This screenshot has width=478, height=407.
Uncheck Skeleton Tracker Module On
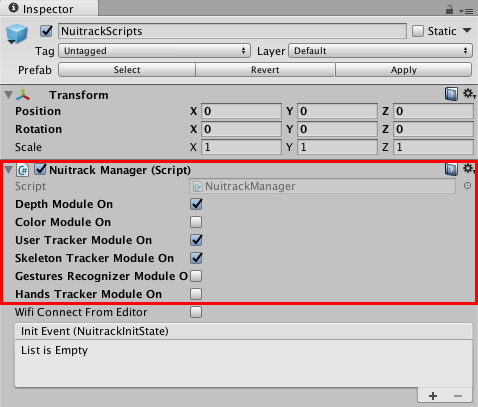(x=196, y=258)
